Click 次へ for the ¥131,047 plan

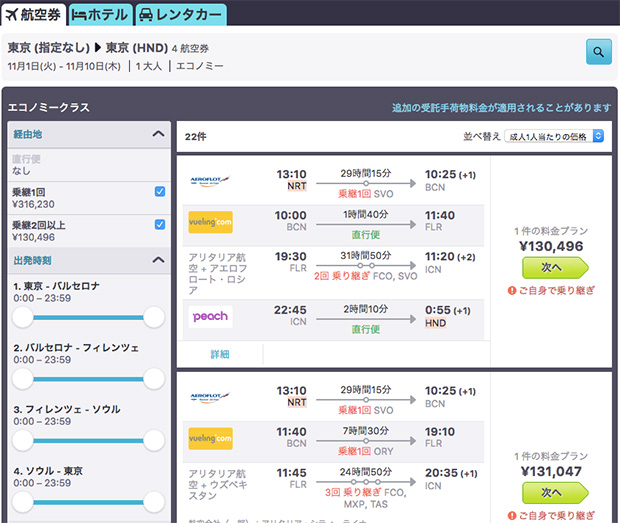click(x=555, y=493)
